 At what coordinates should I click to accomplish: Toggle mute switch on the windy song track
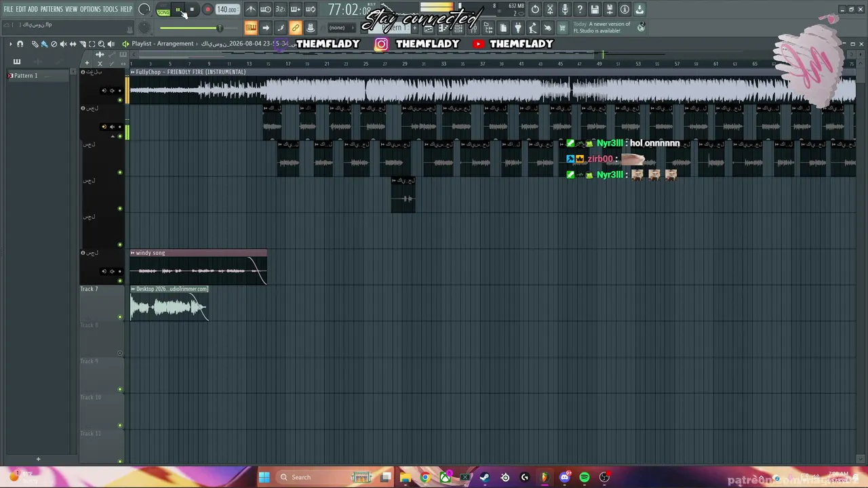(x=120, y=281)
